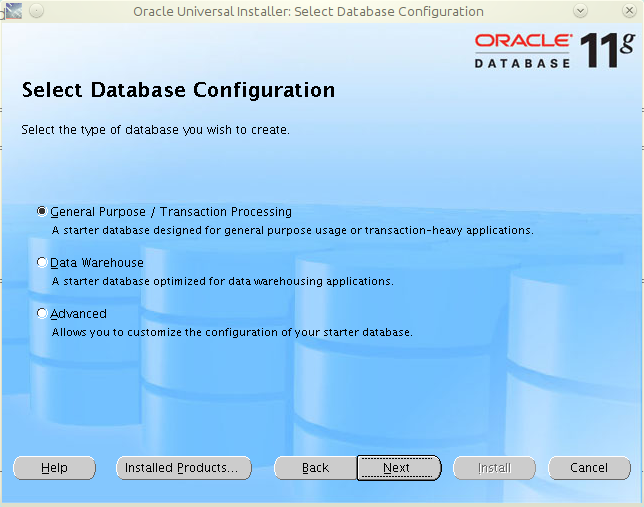
Task: Choose the Advanced configuration radio button
Action: click(x=42, y=313)
